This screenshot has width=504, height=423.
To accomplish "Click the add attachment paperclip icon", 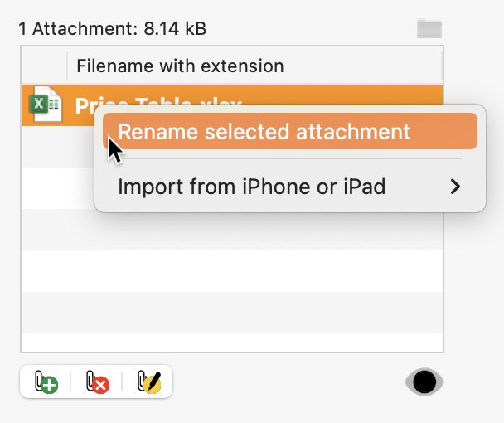I will coord(46,382).
